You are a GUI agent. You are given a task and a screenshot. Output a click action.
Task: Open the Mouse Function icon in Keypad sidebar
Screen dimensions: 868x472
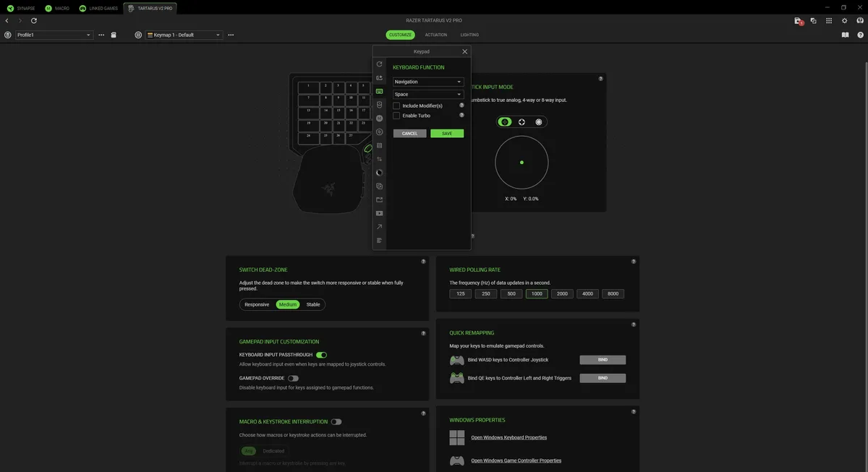(x=380, y=105)
